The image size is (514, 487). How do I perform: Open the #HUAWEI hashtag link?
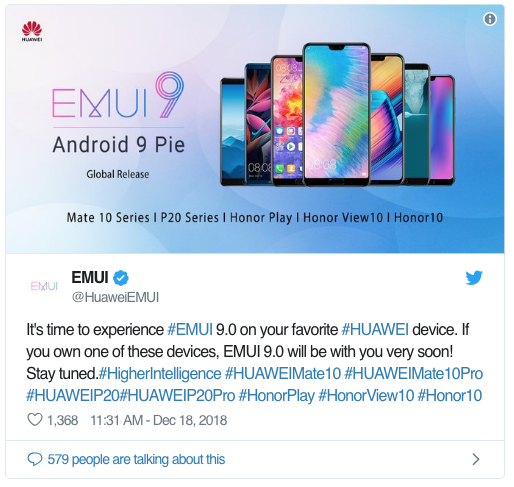click(375, 330)
